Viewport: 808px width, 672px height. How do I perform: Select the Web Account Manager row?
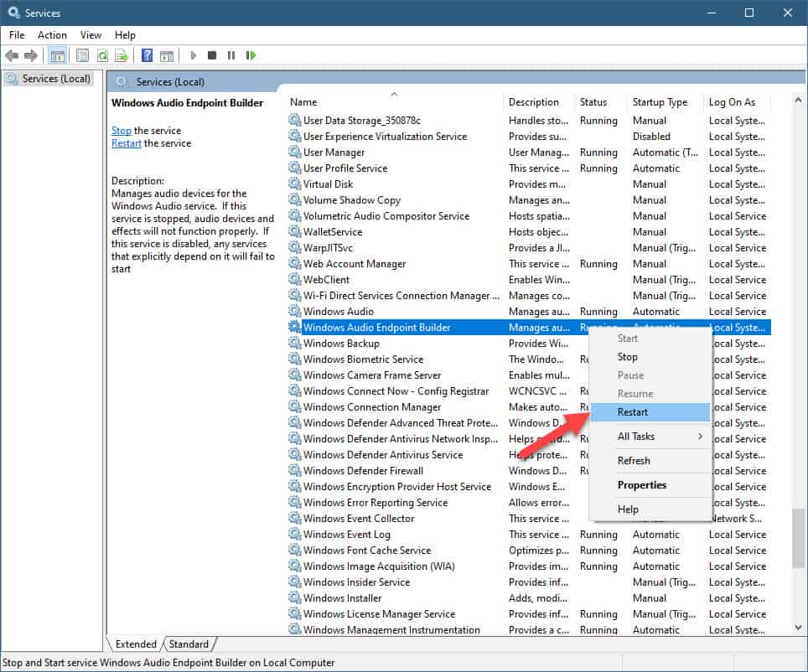point(529,263)
